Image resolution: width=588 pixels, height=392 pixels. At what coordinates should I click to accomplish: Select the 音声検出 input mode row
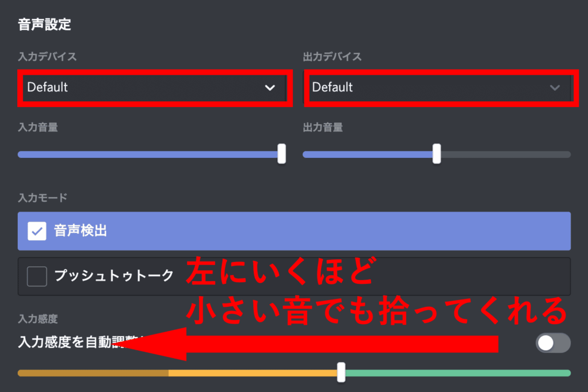[295, 231]
